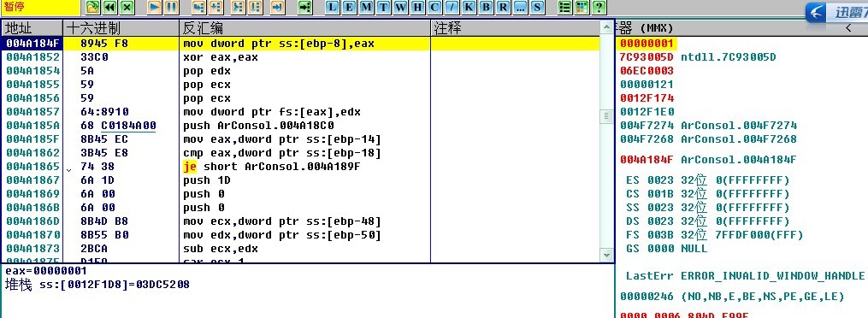The image size is (868, 318).
Task: Select the FS 003B segment register line
Action: tap(715, 234)
